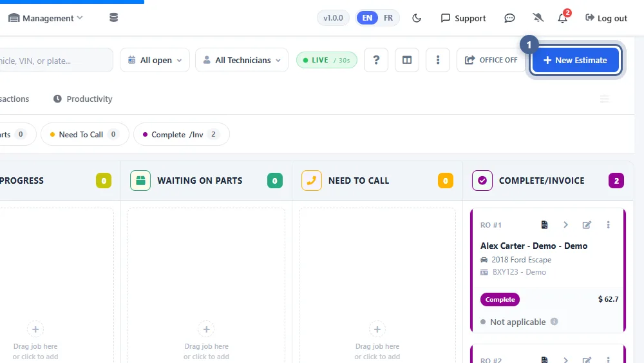Expand the All open date filter

tap(155, 60)
